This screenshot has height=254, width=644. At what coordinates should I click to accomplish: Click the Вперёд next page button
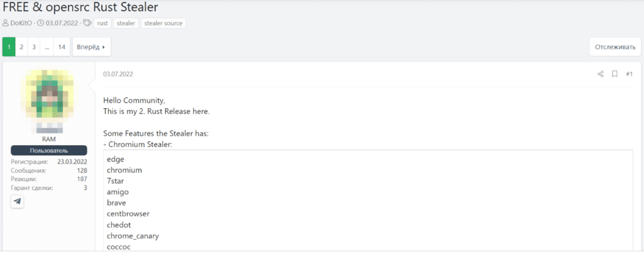(92, 47)
